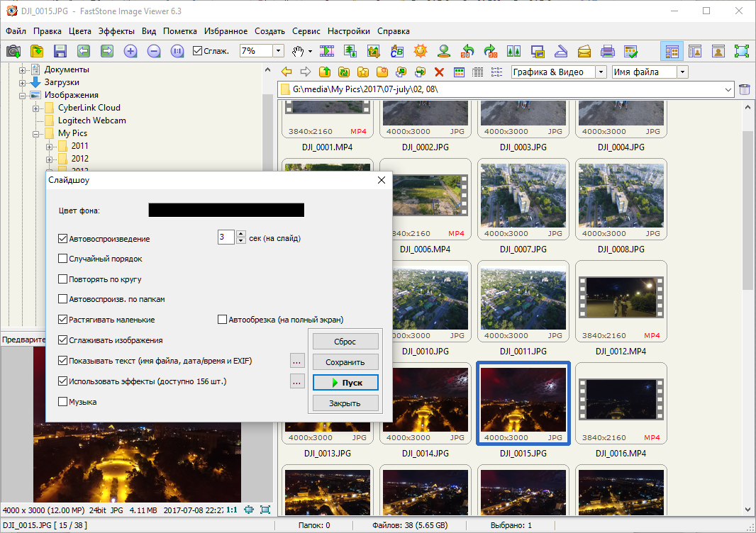Click the red X delete icon

coord(439,72)
